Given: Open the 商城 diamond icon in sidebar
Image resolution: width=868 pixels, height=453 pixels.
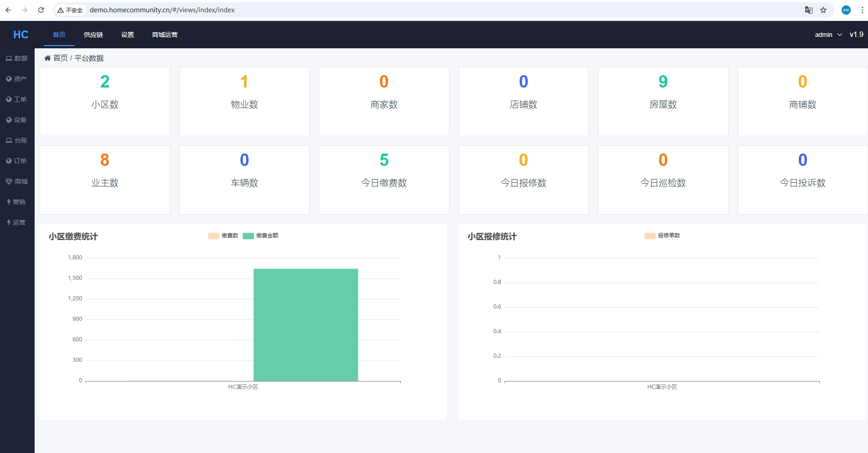Looking at the screenshot, I should click(x=9, y=181).
